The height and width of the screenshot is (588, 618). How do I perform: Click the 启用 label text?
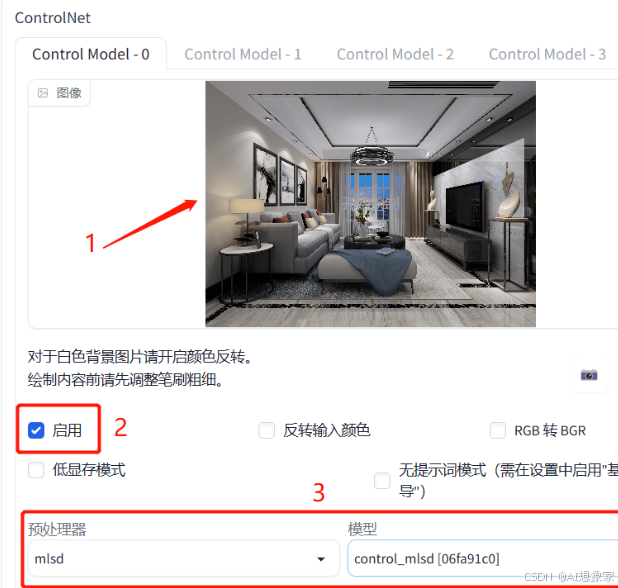point(67,430)
